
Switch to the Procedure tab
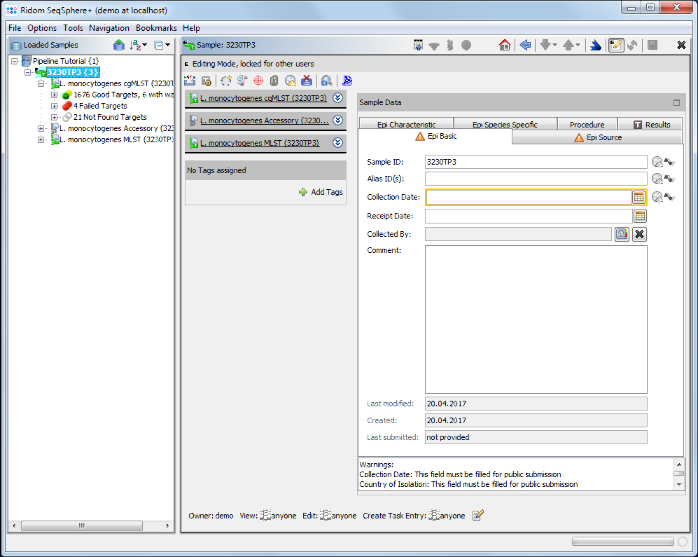pyautogui.click(x=587, y=124)
